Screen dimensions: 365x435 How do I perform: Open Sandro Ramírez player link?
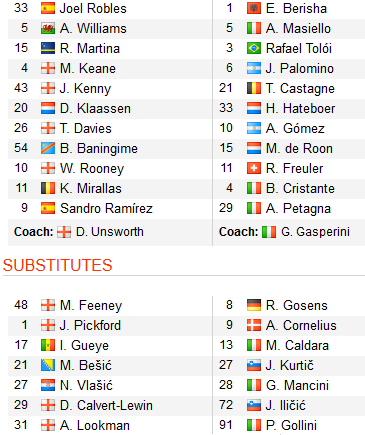click(106, 209)
